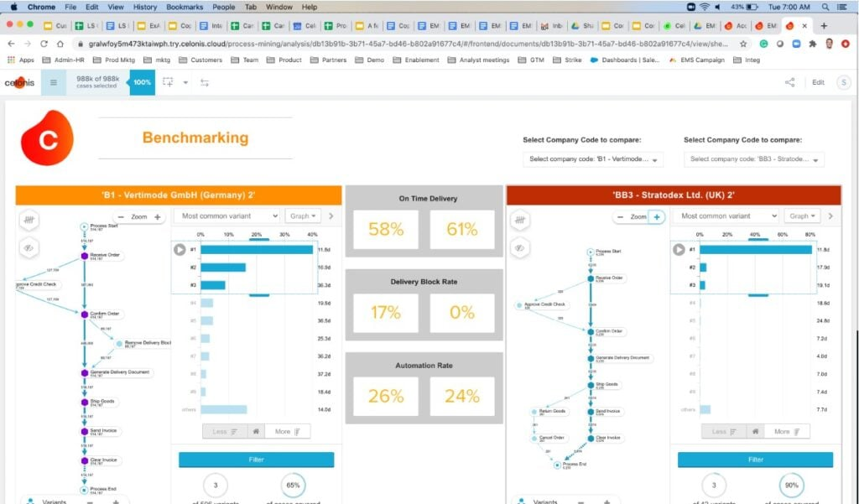This screenshot has height=504, width=859.
Task: Click Receive Order node in left graph
Action: click(x=85, y=256)
